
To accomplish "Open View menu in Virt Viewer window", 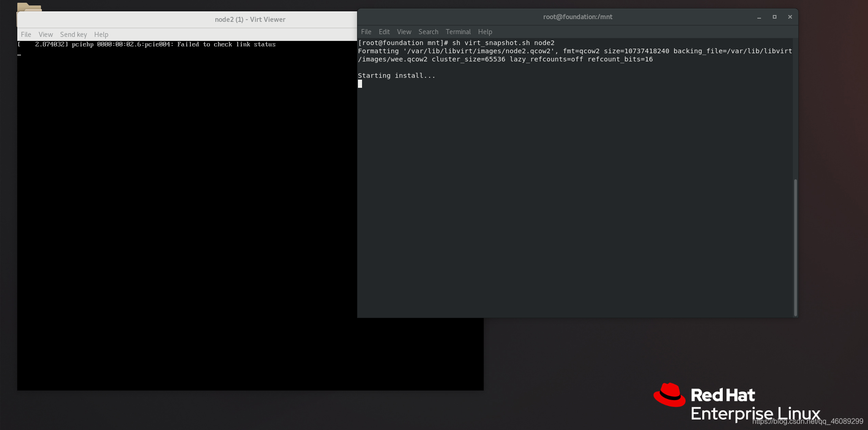I will [46, 35].
